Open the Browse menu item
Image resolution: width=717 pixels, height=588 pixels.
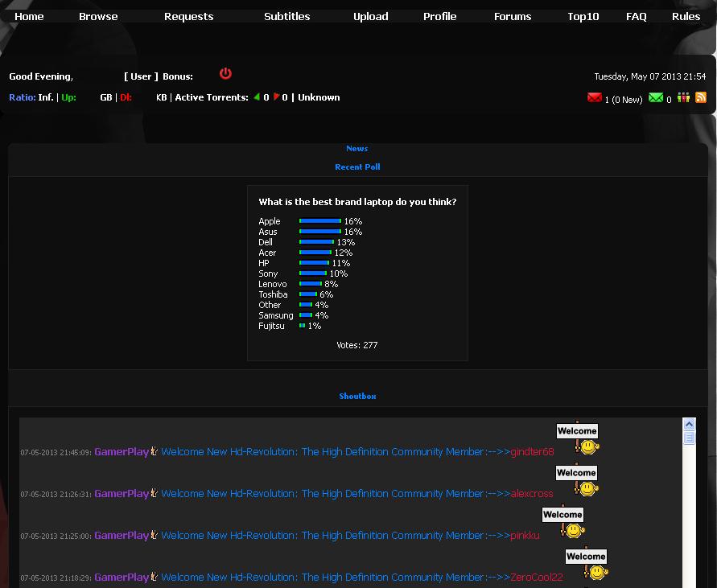98,16
